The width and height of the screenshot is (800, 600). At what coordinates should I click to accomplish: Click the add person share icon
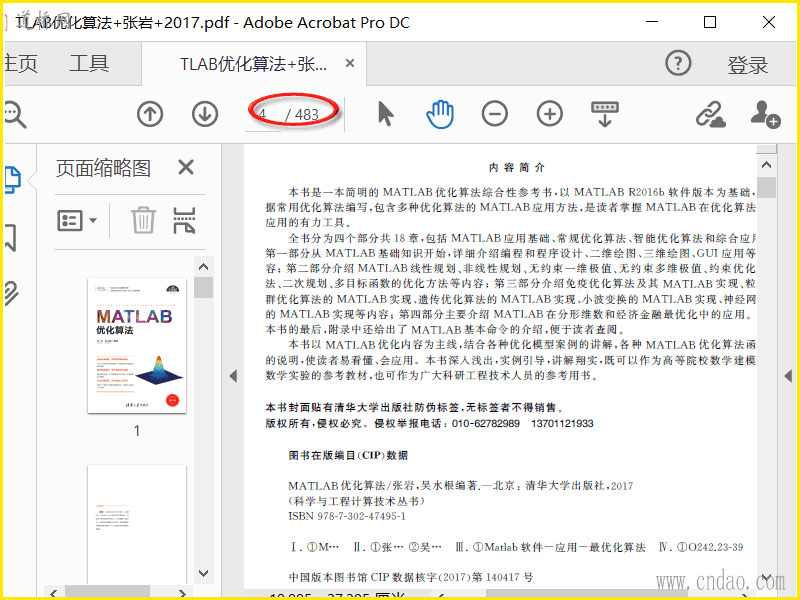pyautogui.click(x=765, y=114)
